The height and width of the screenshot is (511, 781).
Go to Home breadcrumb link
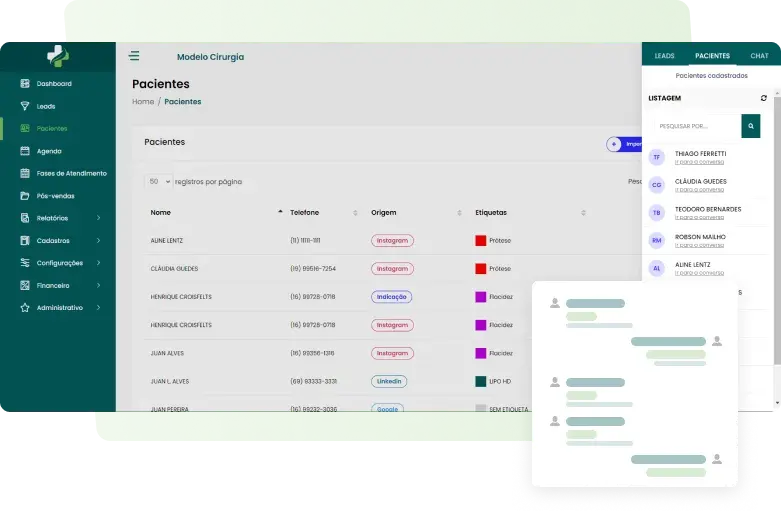(x=143, y=102)
